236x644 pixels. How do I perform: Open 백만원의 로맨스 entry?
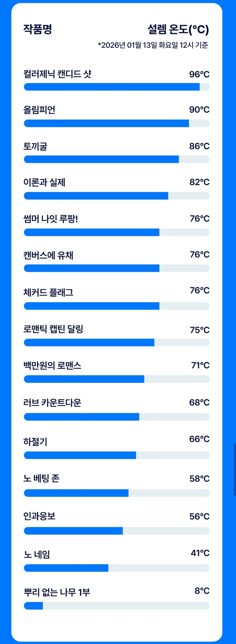pos(52,365)
